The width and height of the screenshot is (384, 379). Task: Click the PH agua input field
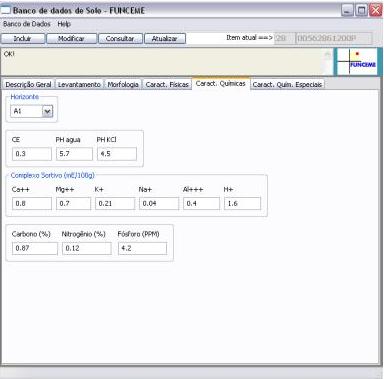[74, 154]
